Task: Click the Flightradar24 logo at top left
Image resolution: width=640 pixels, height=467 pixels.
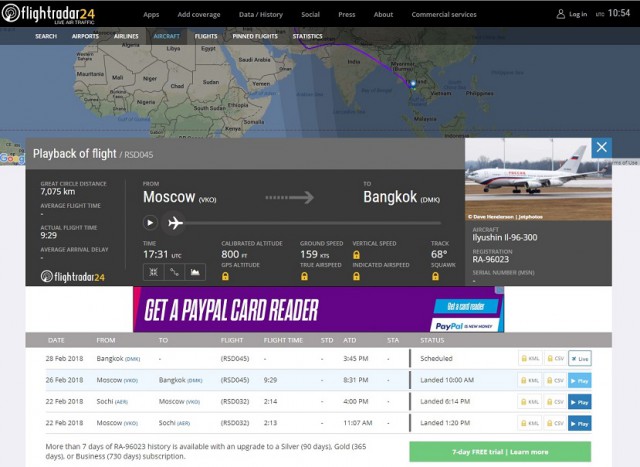Action: [x=48, y=14]
